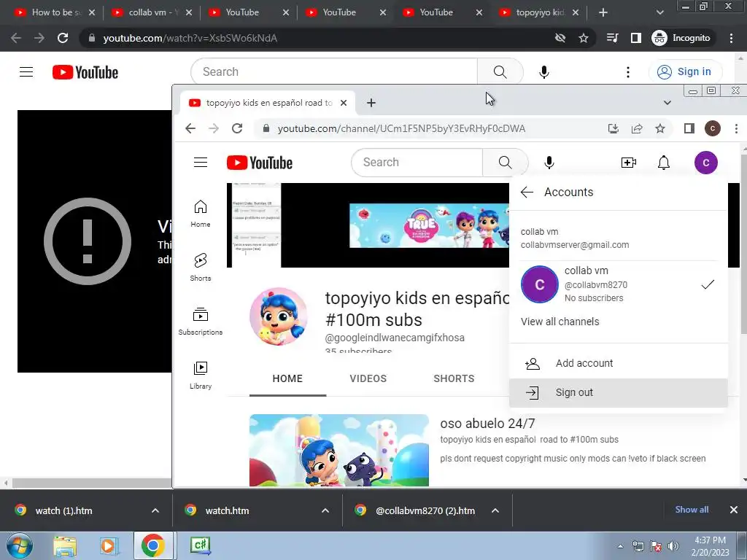The width and height of the screenshot is (747, 560).
Task: Close the downloads bar
Action: [x=734, y=510]
